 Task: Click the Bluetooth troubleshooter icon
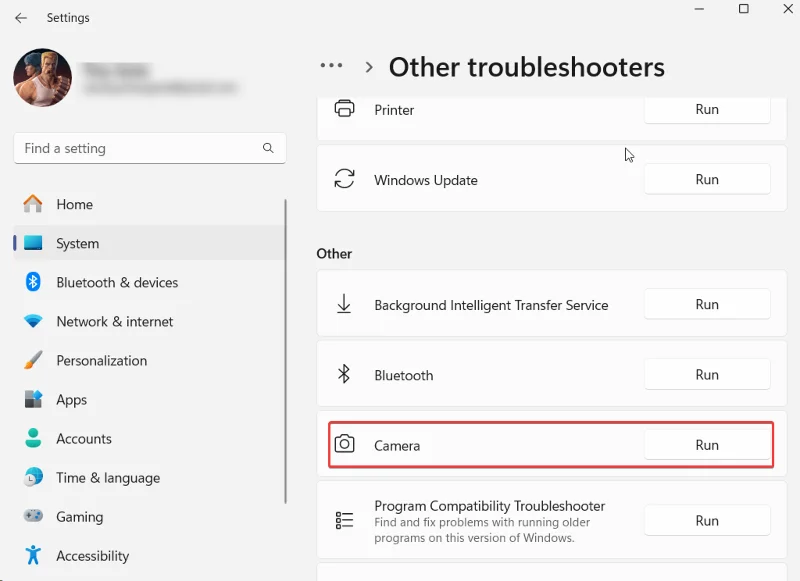pos(345,374)
